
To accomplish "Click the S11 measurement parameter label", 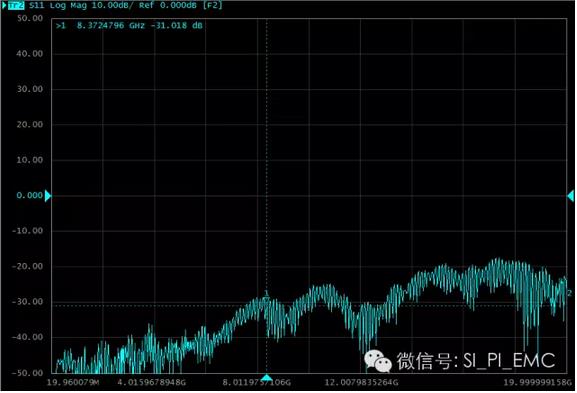I will coord(36,6).
